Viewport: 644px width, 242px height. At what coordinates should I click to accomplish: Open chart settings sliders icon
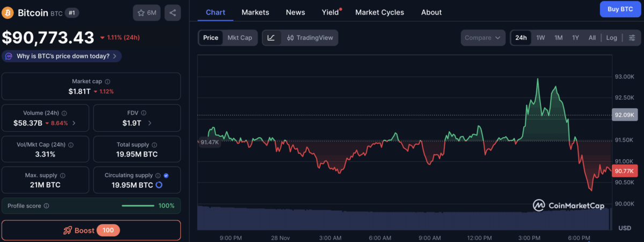(x=632, y=38)
